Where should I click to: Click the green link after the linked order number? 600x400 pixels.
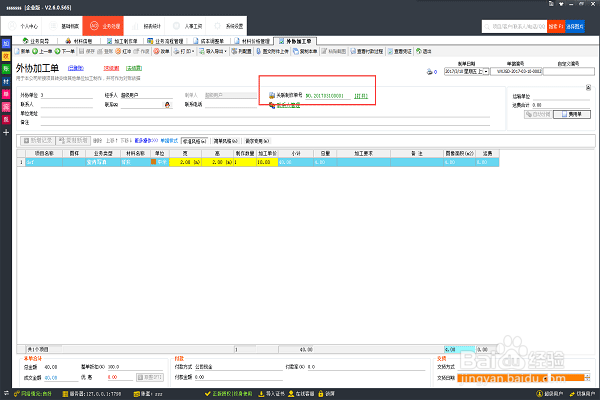point(361,96)
